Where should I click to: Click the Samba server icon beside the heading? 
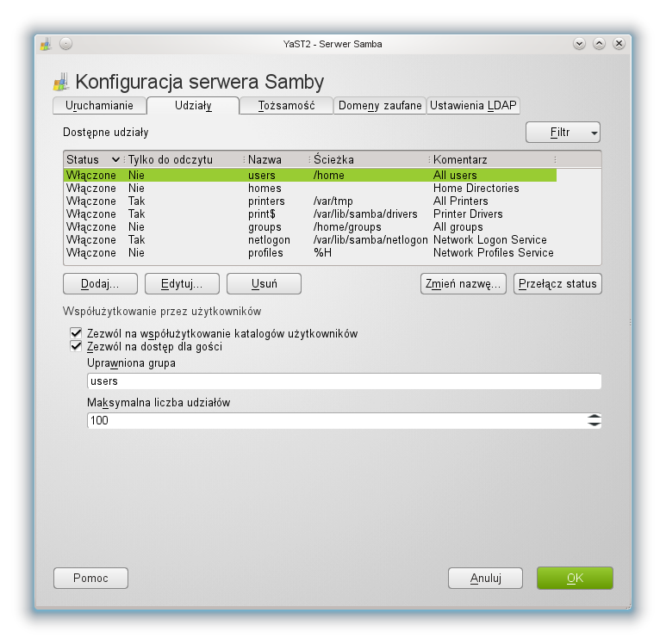coord(61,83)
